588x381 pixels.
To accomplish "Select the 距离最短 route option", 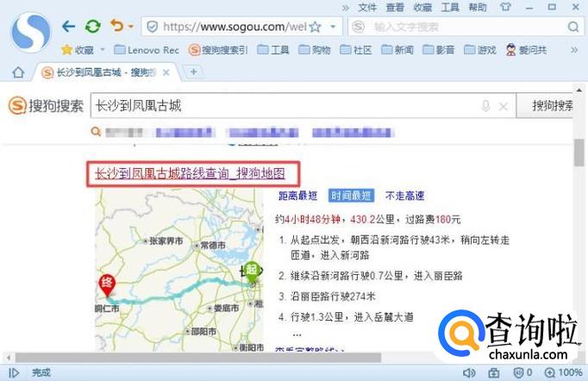I will pos(297,196).
